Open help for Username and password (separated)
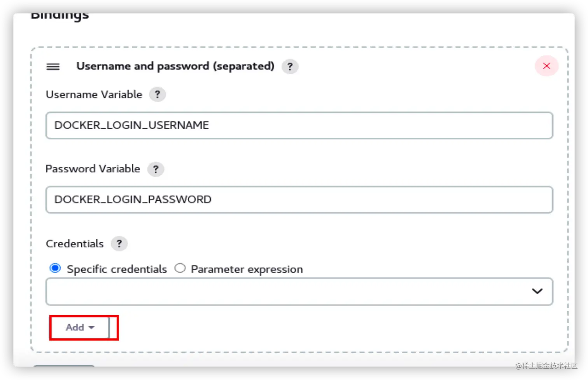Image resolution: width=588 pixels, height=380 pixels. coord(290,67)
